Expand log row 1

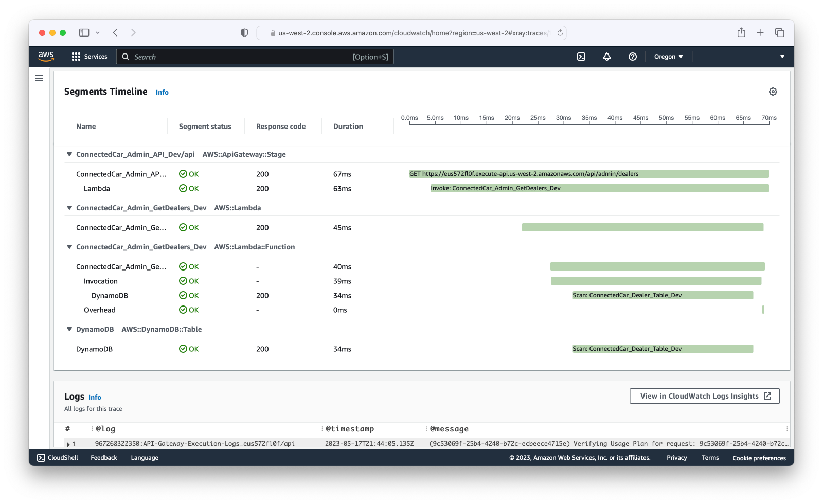68,444
